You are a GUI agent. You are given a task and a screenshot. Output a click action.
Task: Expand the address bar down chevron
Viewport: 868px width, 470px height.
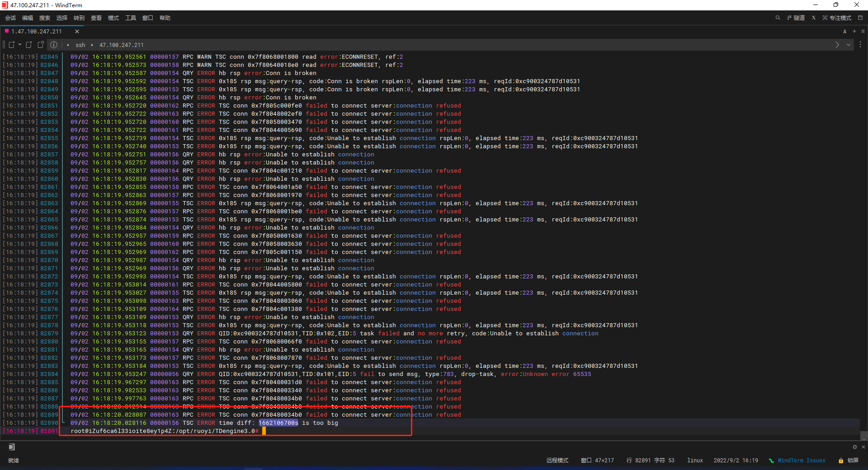849,45
